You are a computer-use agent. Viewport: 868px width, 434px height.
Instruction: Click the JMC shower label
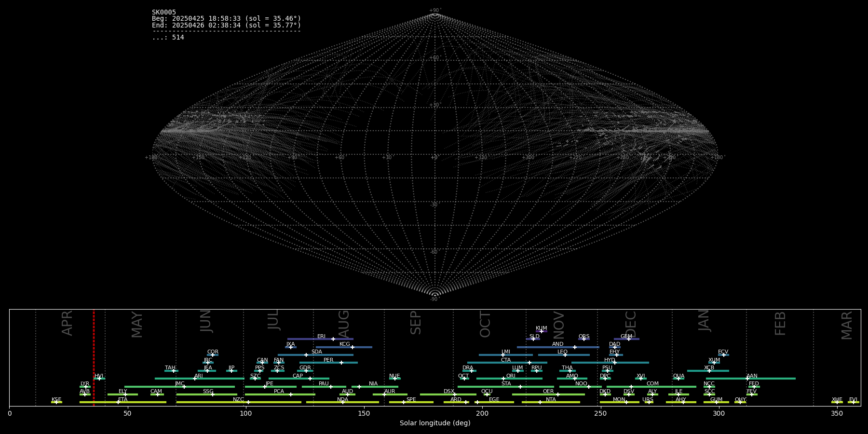179,384
